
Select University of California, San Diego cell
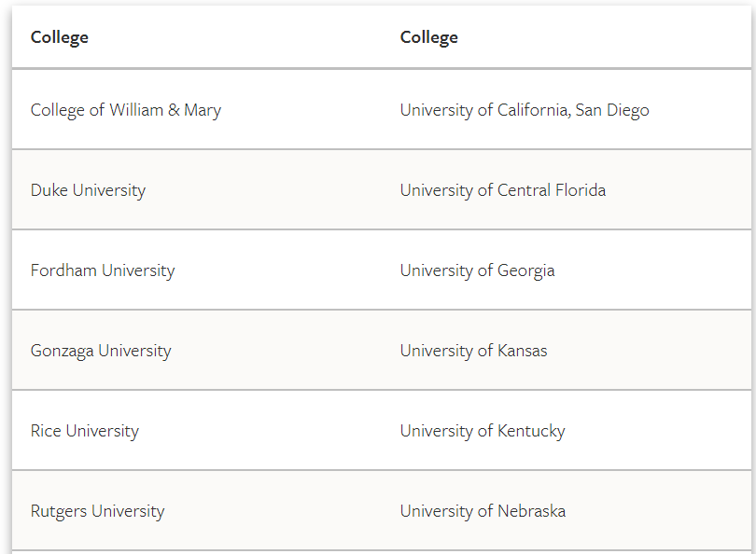point(525,110)
